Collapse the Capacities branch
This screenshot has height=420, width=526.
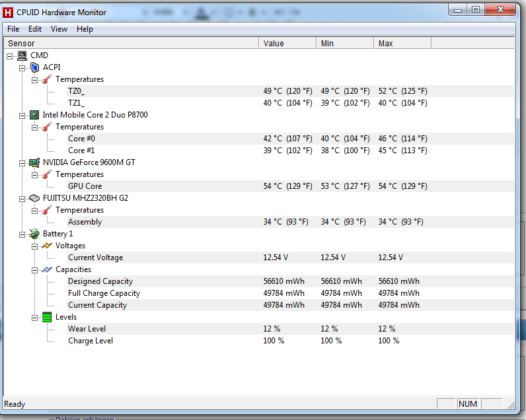coord(34,271)
